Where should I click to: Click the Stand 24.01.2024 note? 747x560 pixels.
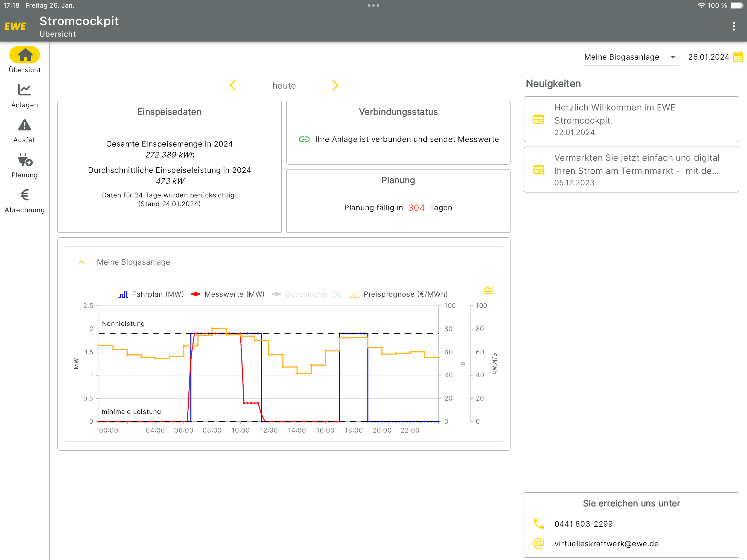(x=170, y=204)
